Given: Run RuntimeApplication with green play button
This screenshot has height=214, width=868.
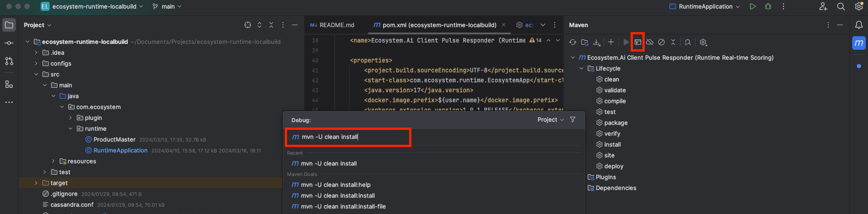Looking at the screenshot, I should click(x=753, y=6).
